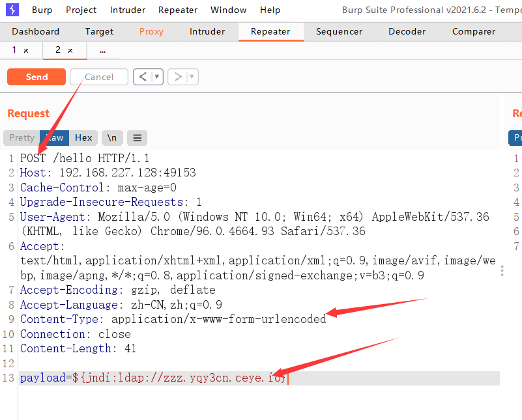
Task: Toggle non-printable characters \n button
Action: (112, 137)
